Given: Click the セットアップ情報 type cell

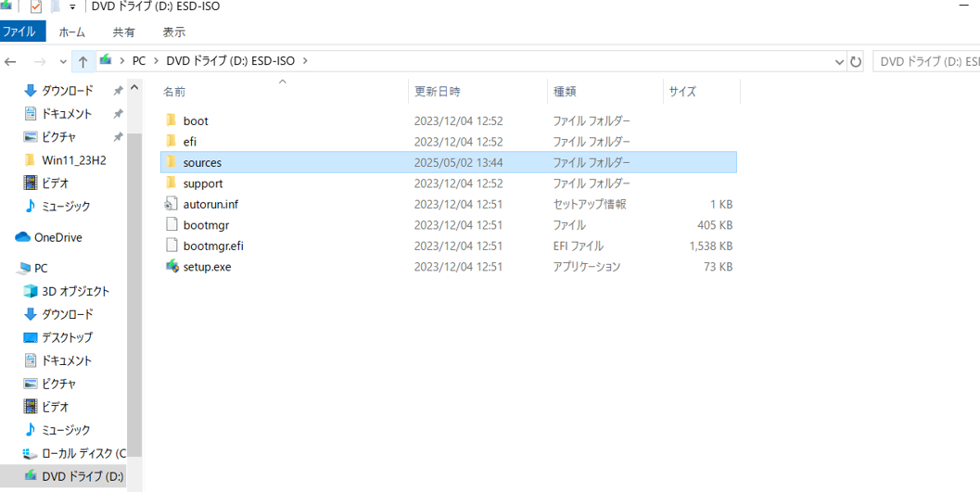Looking at the screenshot, I should pos(590,204).
